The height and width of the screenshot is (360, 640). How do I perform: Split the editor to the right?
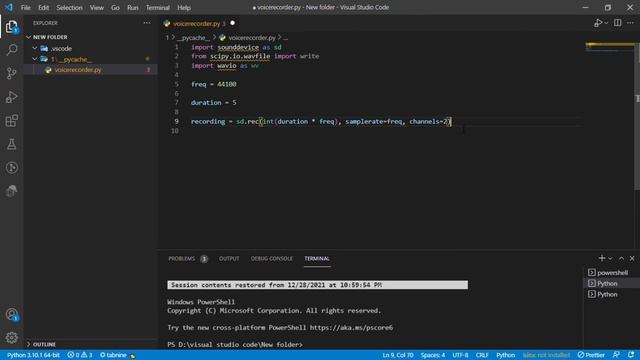(x=618, y=23)
